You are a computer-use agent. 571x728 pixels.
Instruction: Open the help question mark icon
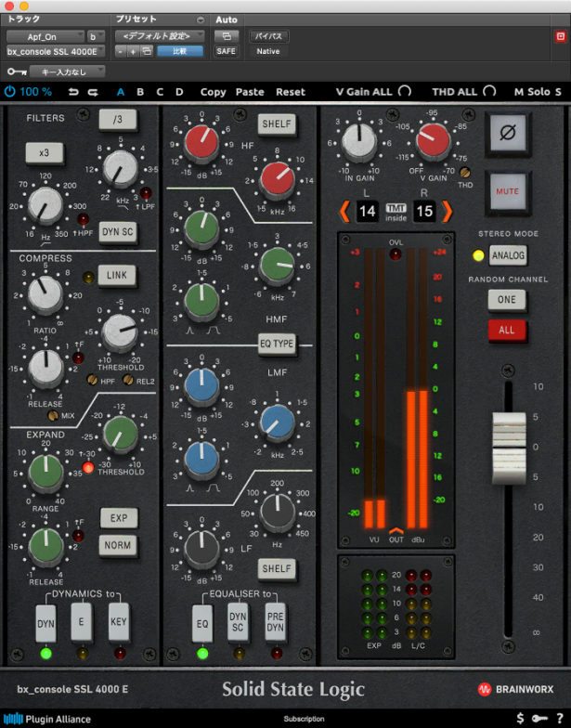pos(560,719)
